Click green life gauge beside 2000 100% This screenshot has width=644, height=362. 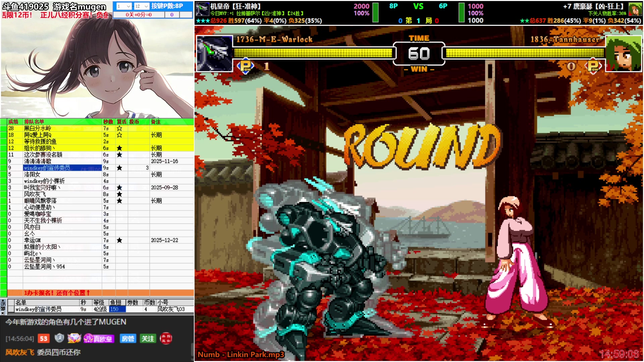coord(376,13)
